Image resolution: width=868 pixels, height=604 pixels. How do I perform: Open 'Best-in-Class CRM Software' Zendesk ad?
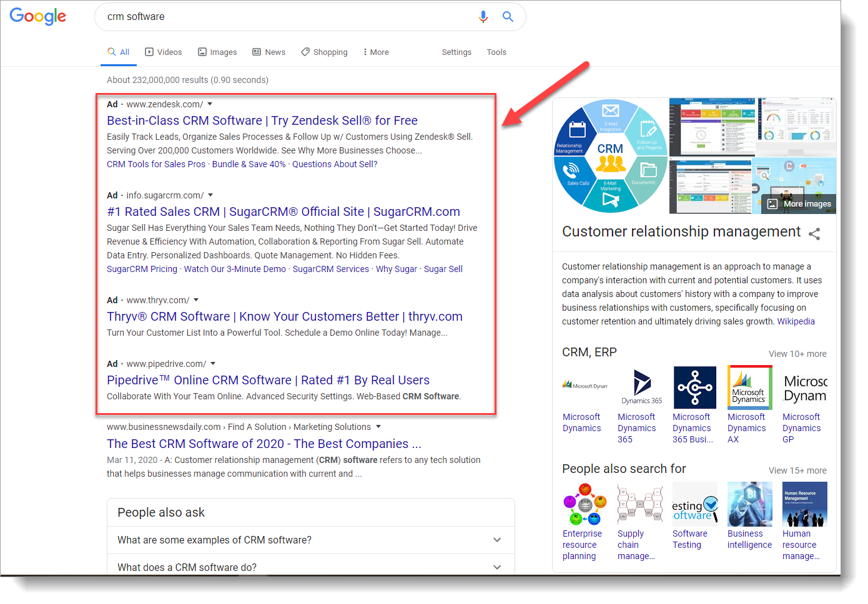262,120
